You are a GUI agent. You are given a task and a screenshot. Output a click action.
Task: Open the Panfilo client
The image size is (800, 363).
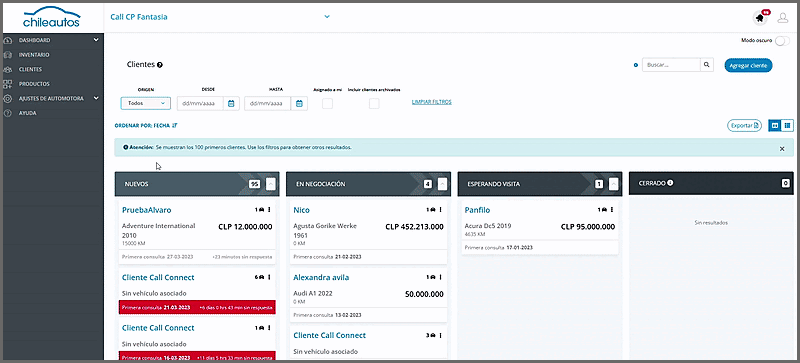click(x=478, y=210)
